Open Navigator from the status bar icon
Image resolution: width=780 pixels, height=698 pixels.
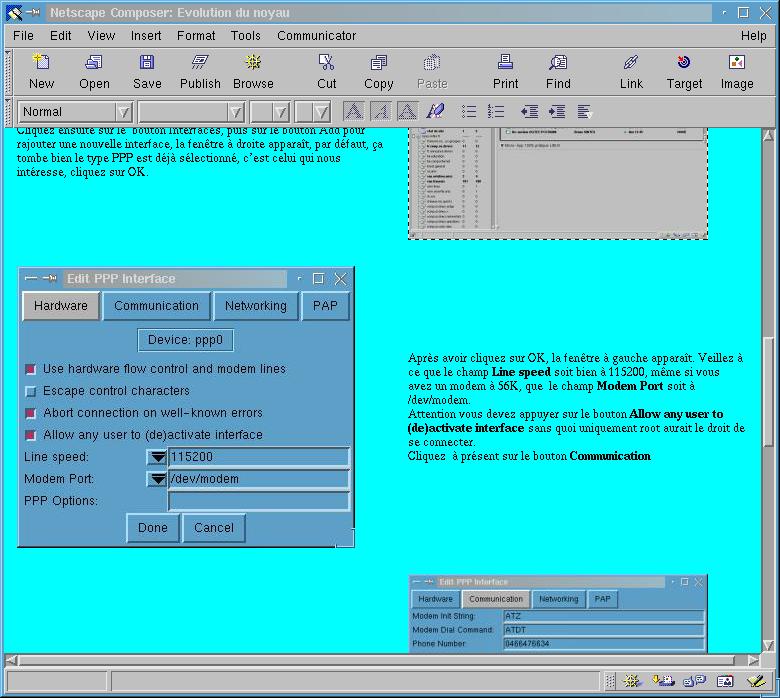pyautogui.click(x=633, y=681)
